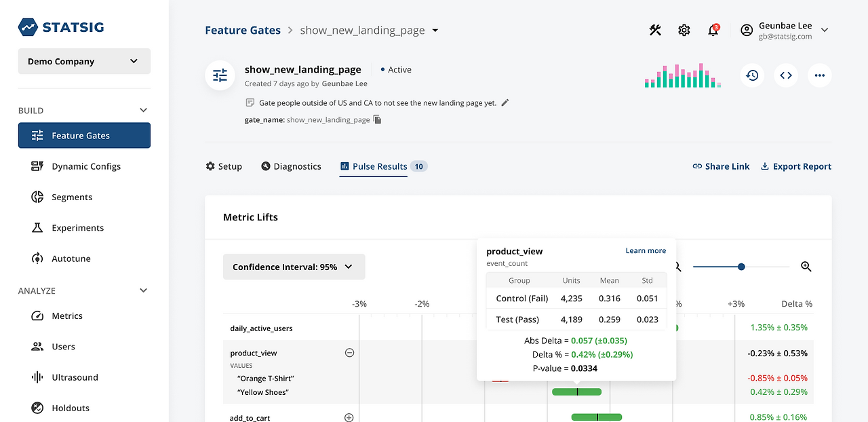This screenshot has width=868, height=422.
Task: Open notifications bell
Action: (x=713, y=30)
